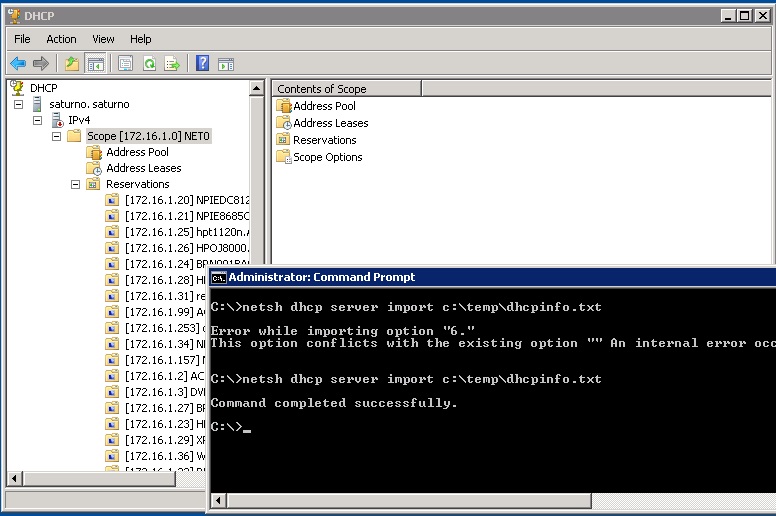This screenshot has height=516, width=776.
Task: Click the Up One Level folder icon
Action: tap(72, 64)
